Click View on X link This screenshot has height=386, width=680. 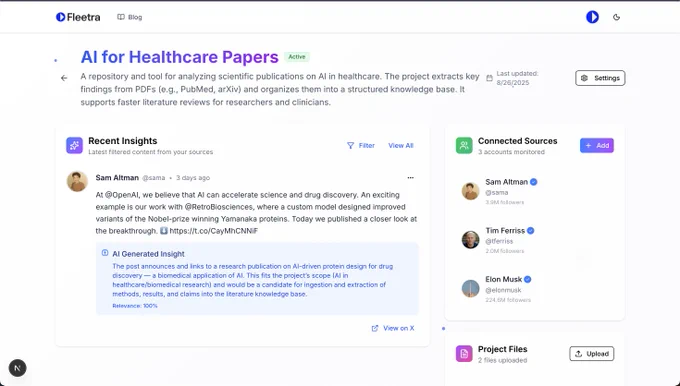coord(393,328)
